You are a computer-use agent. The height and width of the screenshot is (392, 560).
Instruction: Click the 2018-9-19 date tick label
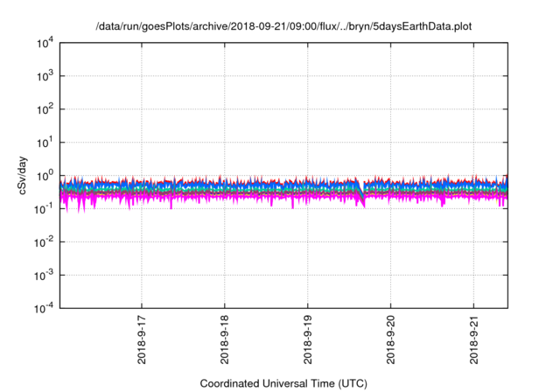click(x=308, y=339)
